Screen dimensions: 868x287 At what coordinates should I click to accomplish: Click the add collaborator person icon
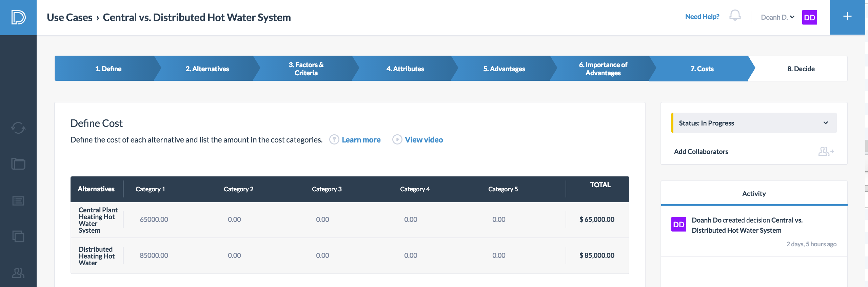pos(826,151)
